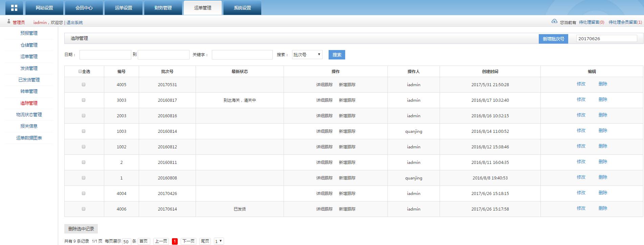Click 修改 link for batch 20160817
This screenshot has width=644, height=245.
click(x=581, y=99)
